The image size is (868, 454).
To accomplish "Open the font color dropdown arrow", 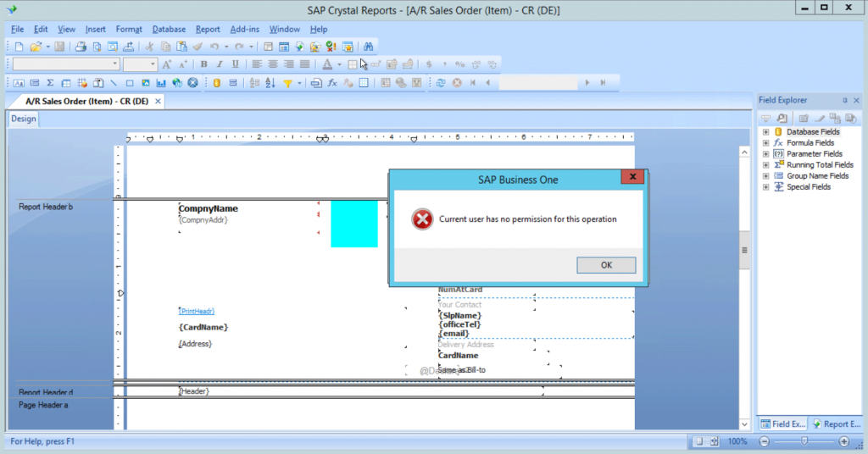I will (x=339, y=64).
